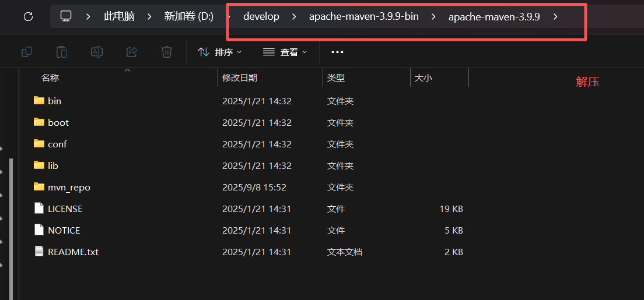Viewport: 644px width, 300px height.
Task: Expand chevron after 此电脑
Action: click(149, 17)
